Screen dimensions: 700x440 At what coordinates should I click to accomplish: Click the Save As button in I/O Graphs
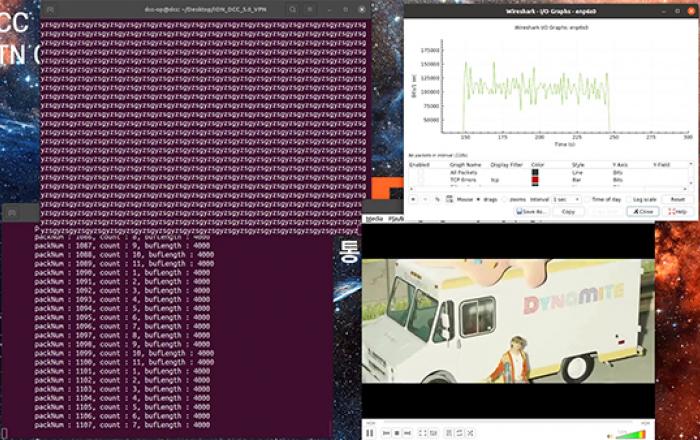coord(531,211)
